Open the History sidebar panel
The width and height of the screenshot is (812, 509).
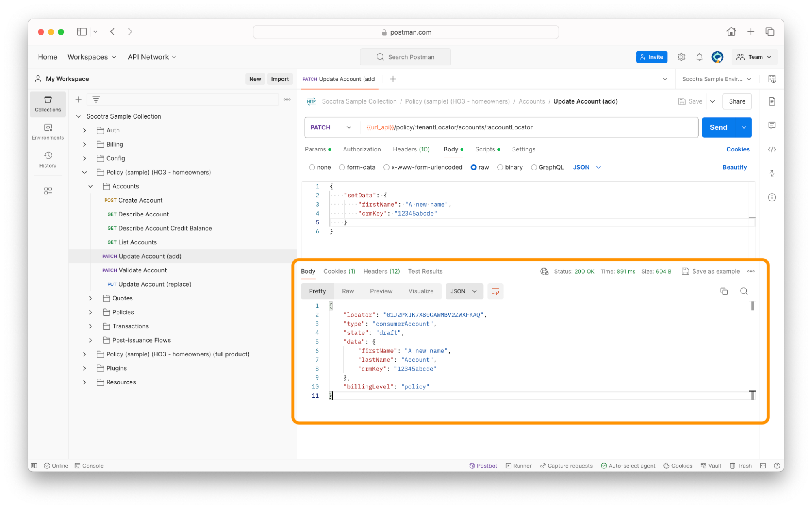48,160
